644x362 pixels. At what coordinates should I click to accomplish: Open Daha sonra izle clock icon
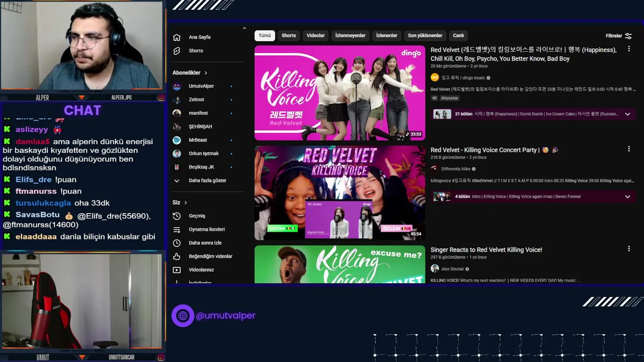point(177,243)
